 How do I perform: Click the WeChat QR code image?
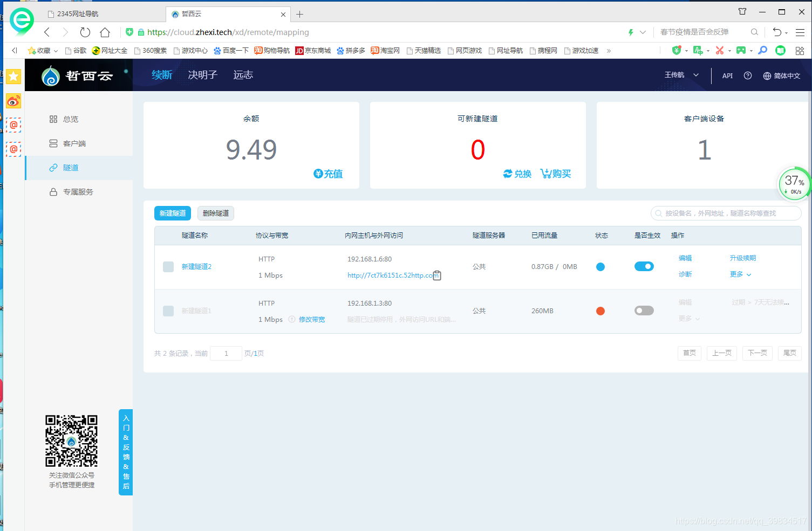[71, 441]
